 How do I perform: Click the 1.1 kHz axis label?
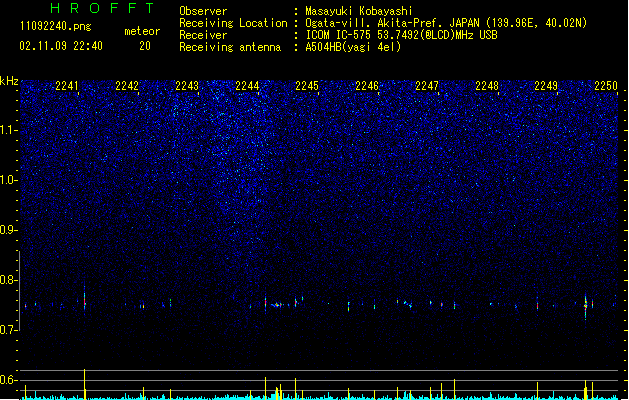tap(8, 130)
